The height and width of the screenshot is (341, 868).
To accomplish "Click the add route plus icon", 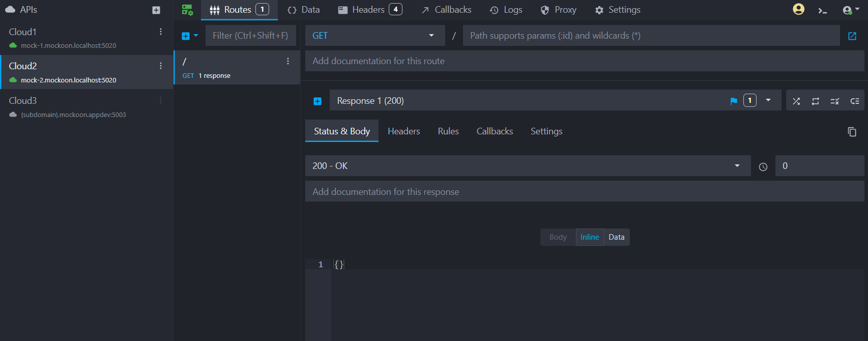I will [186, 36].
